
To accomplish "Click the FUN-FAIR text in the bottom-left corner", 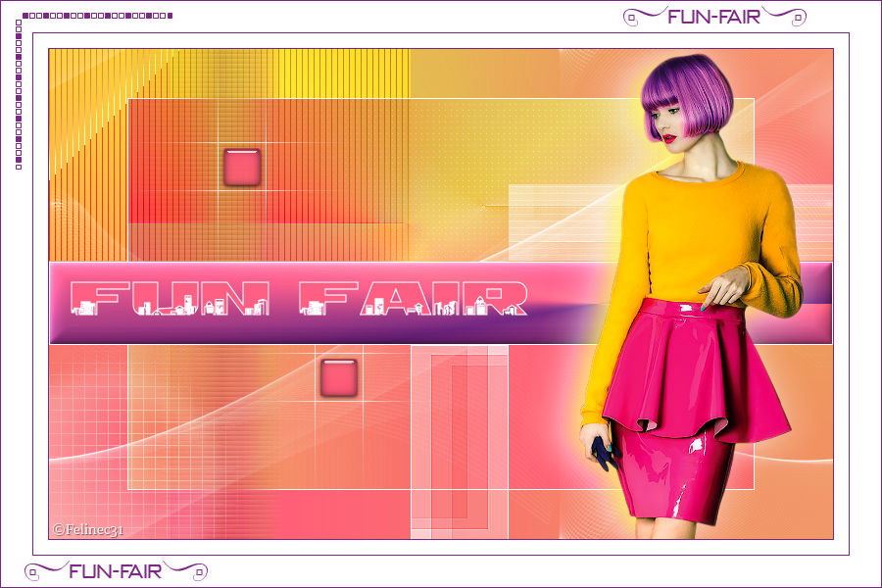I will 116,571.
